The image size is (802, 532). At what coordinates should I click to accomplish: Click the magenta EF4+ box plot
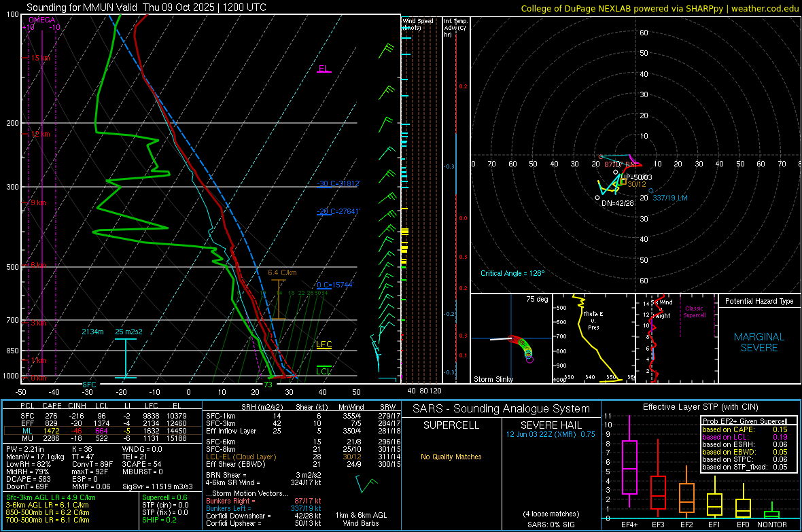pos(629,461)
